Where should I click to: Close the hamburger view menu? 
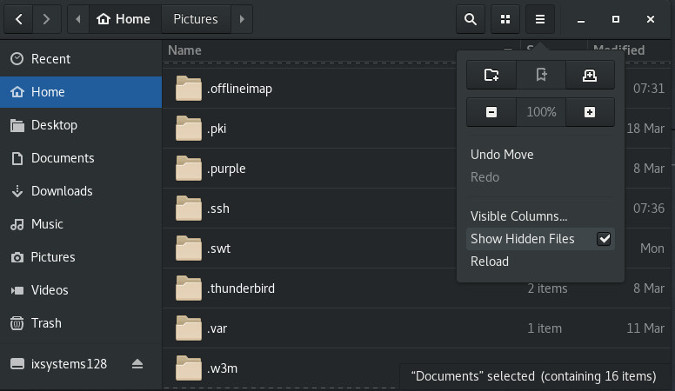pos(540,19)
